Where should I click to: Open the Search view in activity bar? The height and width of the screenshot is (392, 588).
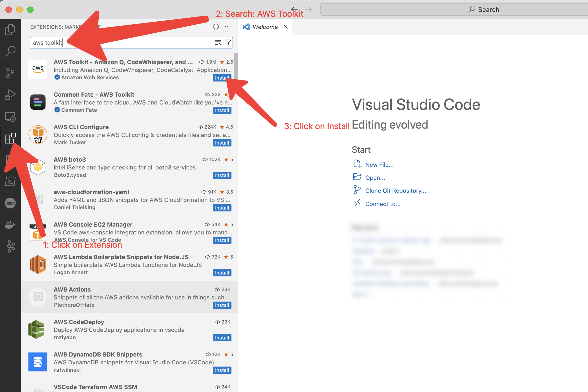tap(10, 51)
